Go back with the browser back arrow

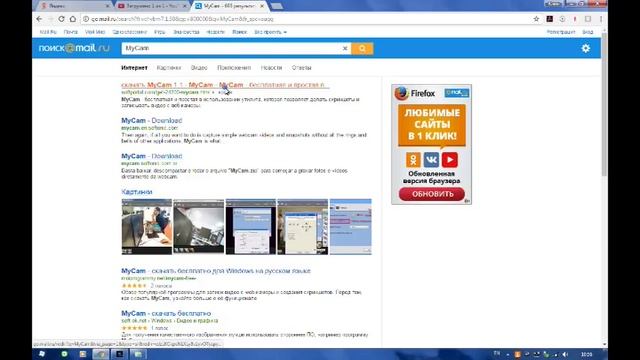click(x=39, y=19)
